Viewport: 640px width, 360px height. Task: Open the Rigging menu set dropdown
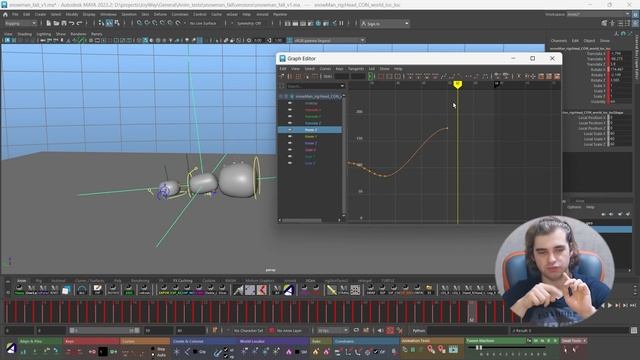click(x=20, y=23)
